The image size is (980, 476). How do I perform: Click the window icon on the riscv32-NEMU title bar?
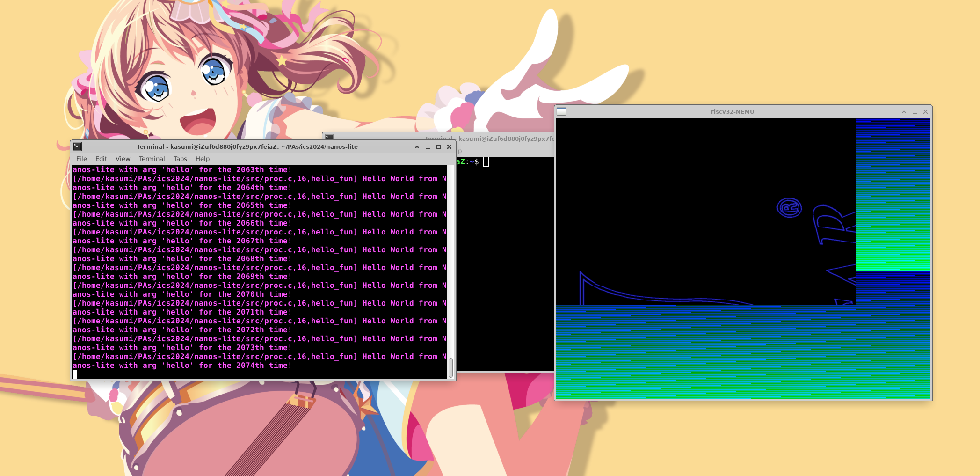(560, 111)
